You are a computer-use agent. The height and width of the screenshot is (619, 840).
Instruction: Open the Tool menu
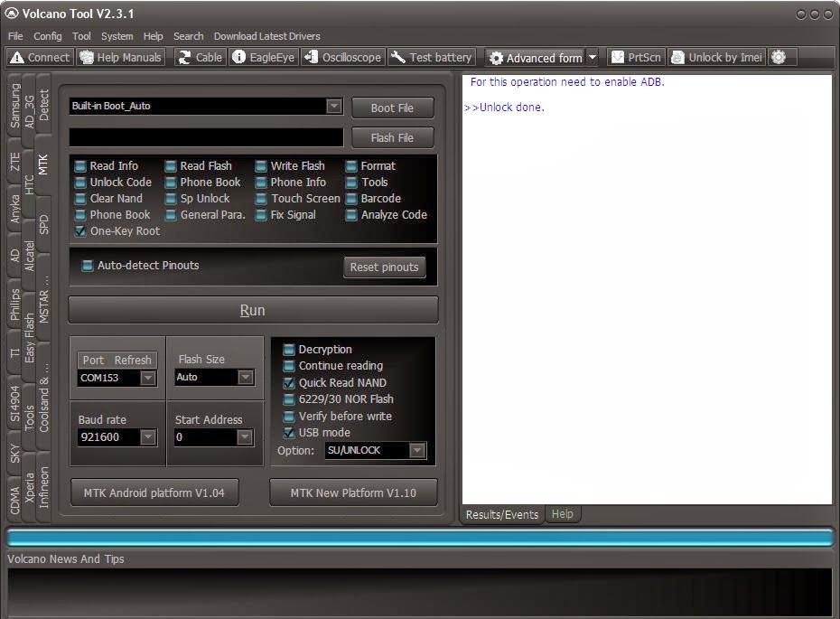click(81, 36)
